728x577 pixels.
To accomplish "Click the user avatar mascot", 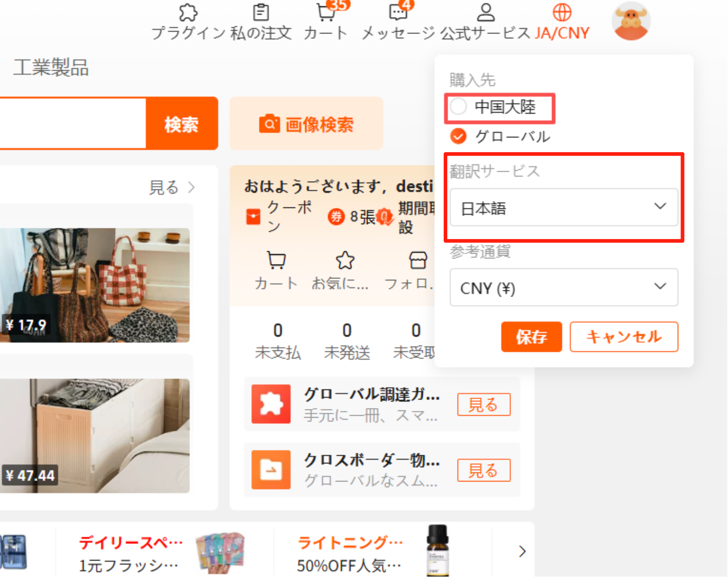I will click(x=631, y=21).
